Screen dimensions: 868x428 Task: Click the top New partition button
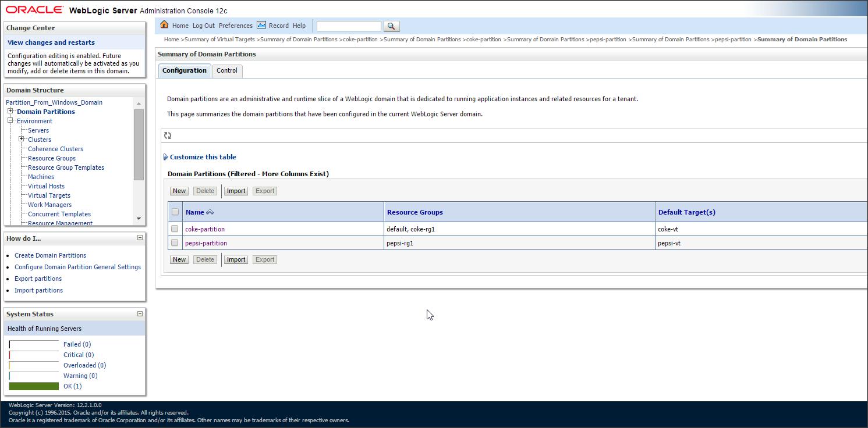[x=179, y=191]
